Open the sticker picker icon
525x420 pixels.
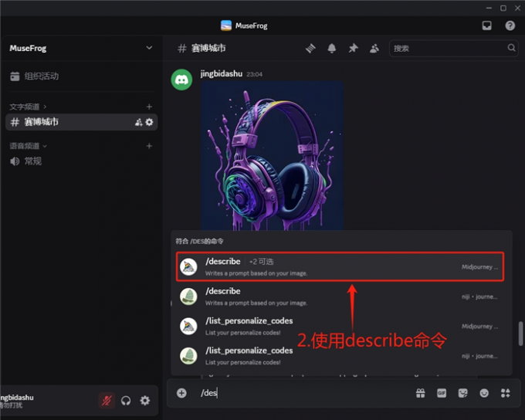coord(462,393)
